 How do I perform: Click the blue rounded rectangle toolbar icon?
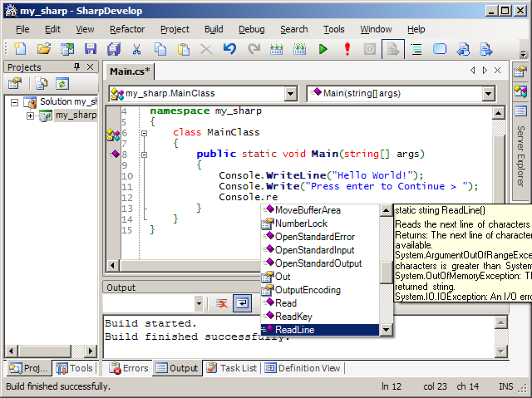pyautogui.click(x=440, y=50)
